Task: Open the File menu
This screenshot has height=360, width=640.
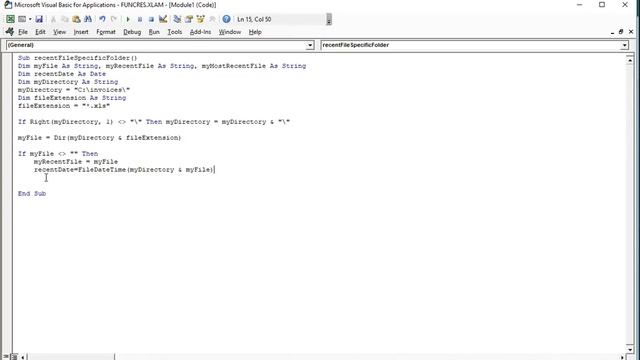Action: (x=23, y=32)
